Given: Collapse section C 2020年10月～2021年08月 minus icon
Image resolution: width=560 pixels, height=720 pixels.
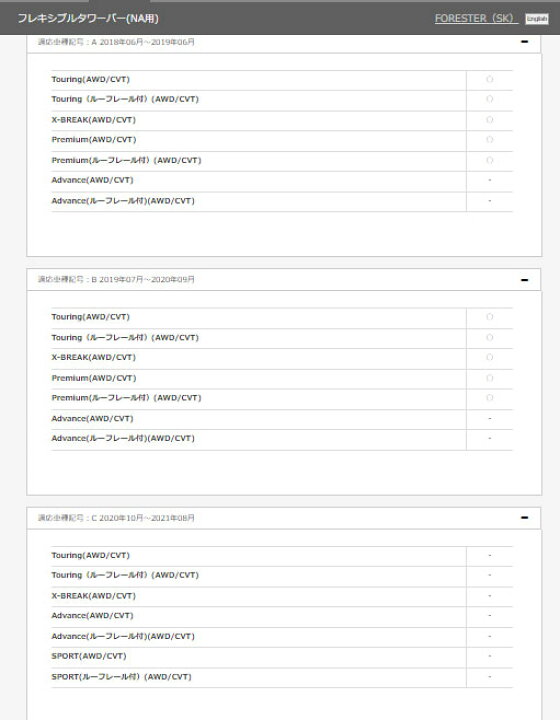Looking at the screenshot, I should click(x=524, y=518).
